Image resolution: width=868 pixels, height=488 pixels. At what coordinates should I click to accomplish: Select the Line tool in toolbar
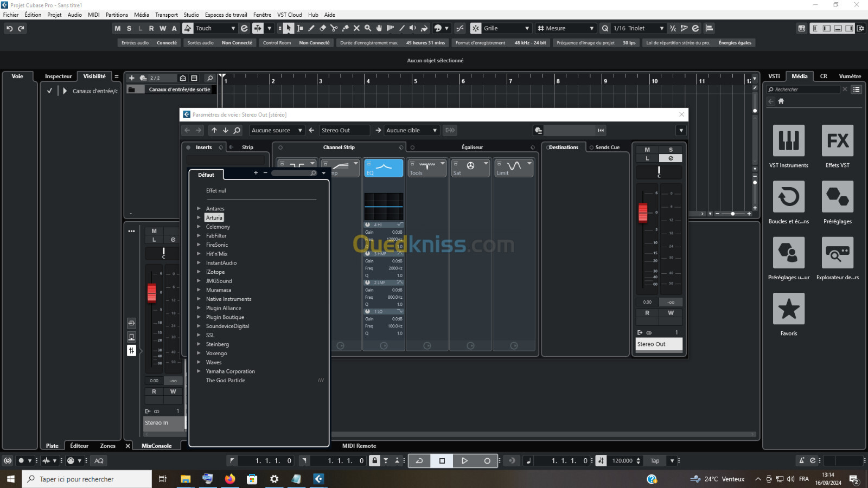[x=402, y=28]
